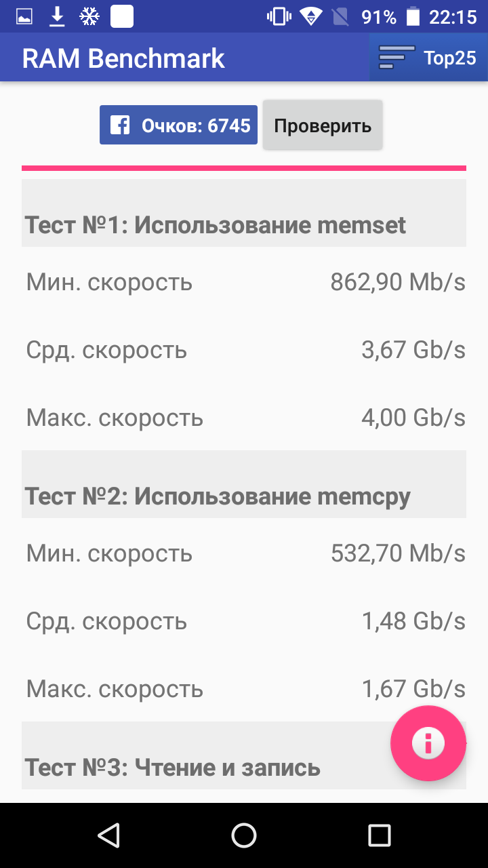Click the Facebook logo icon
The width and height of the screenshot is (488, 868).
tap(120, 125)
